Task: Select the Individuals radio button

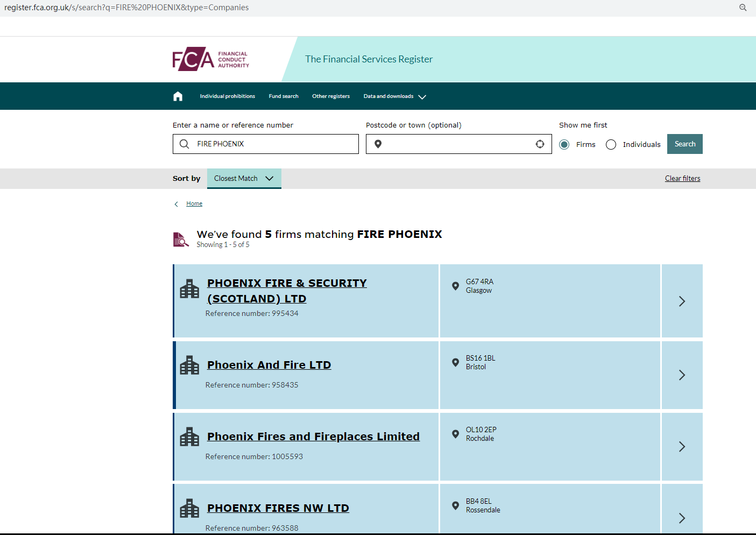Action: click(611, 145)
